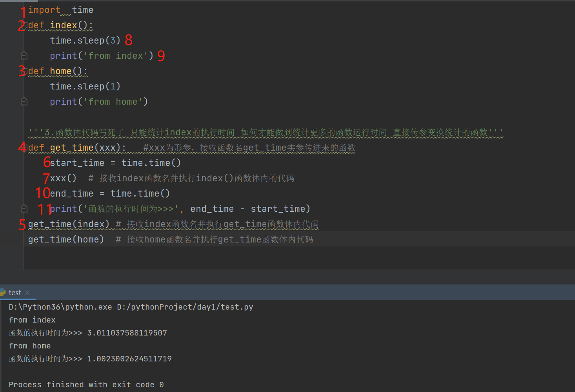Click print('from home') in the editor
The height and width of the screenshot is (392, 575).
[x=99, y=102]
